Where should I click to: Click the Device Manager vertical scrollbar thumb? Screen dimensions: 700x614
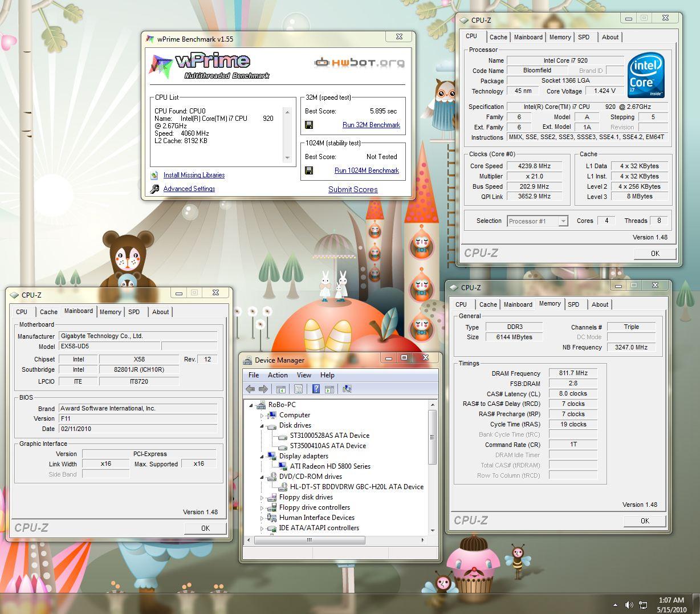point(433,437)
